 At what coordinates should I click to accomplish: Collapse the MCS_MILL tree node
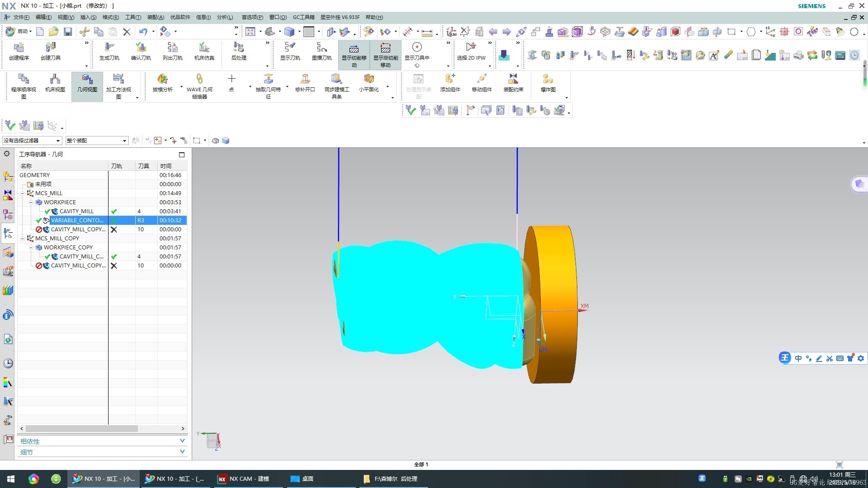[23, 193]
